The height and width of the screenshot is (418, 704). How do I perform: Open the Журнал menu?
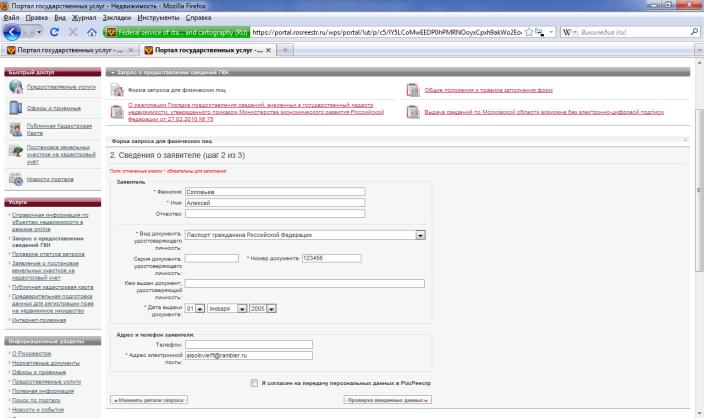84,18
